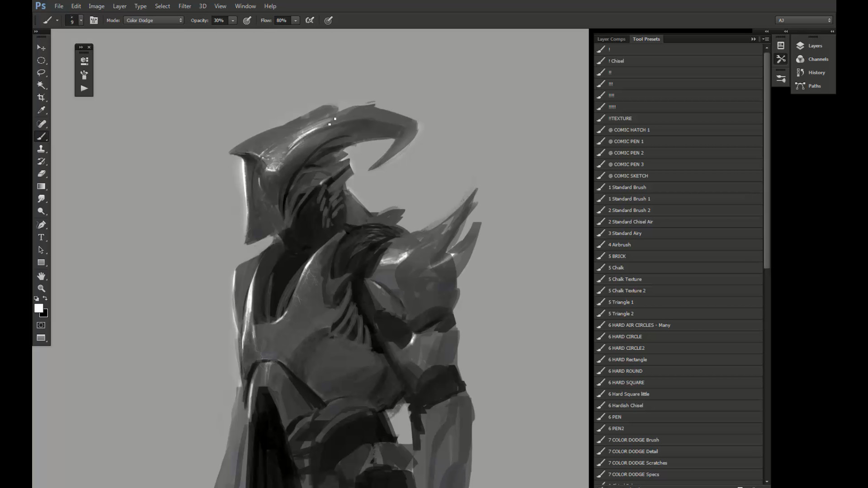This screenshot has width=868, height=488.
Task: Enable airbrush-style build-up effects
Action: pyautogui.click(x=310, y=20)
